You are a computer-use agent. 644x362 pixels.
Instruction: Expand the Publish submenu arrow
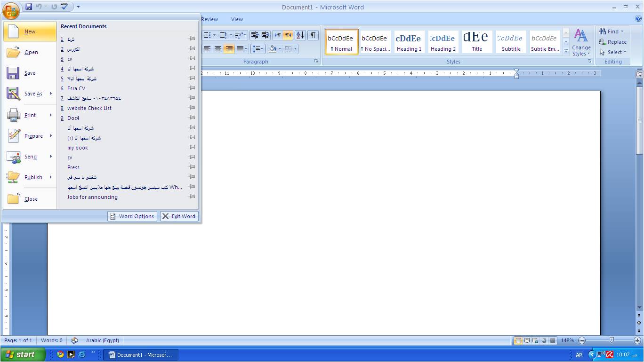(51, 177)
